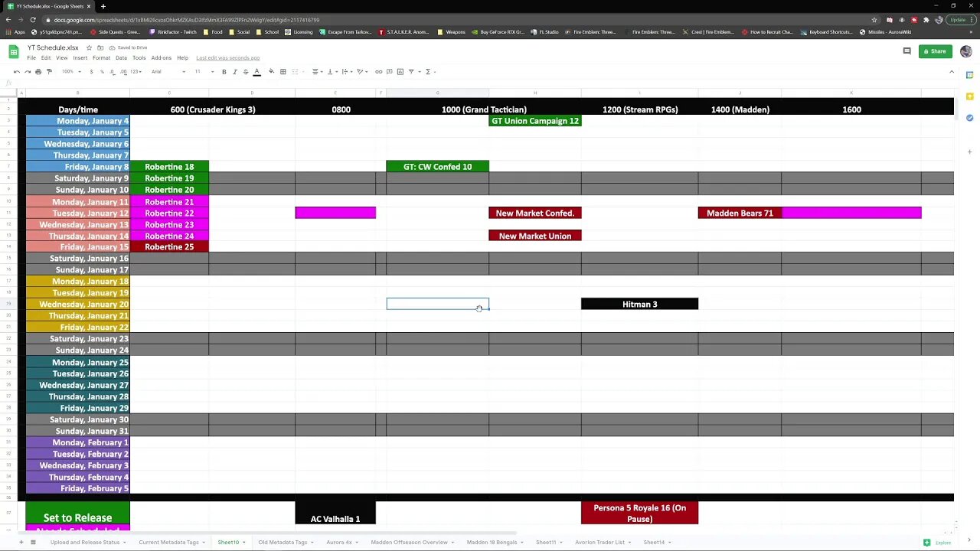Open 'Last edit was seconds ago' link
Screen dimensions: 980x551
pyautogui.click(x=227, y=58)
